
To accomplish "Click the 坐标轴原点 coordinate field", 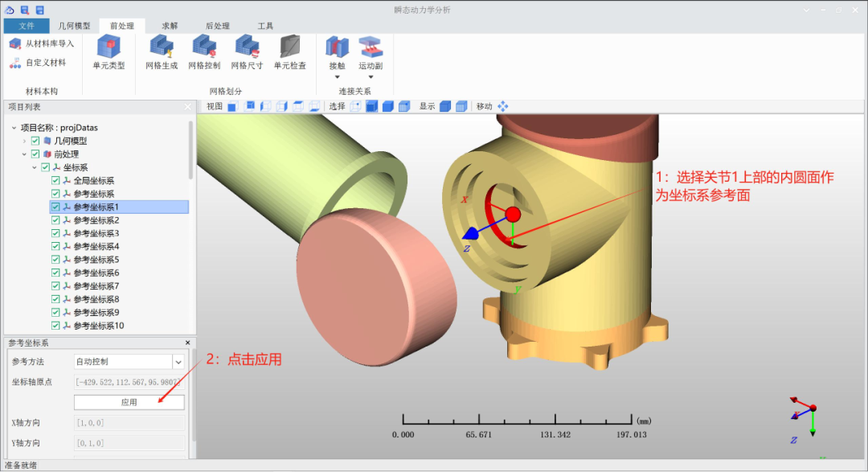I will point(129,382).
